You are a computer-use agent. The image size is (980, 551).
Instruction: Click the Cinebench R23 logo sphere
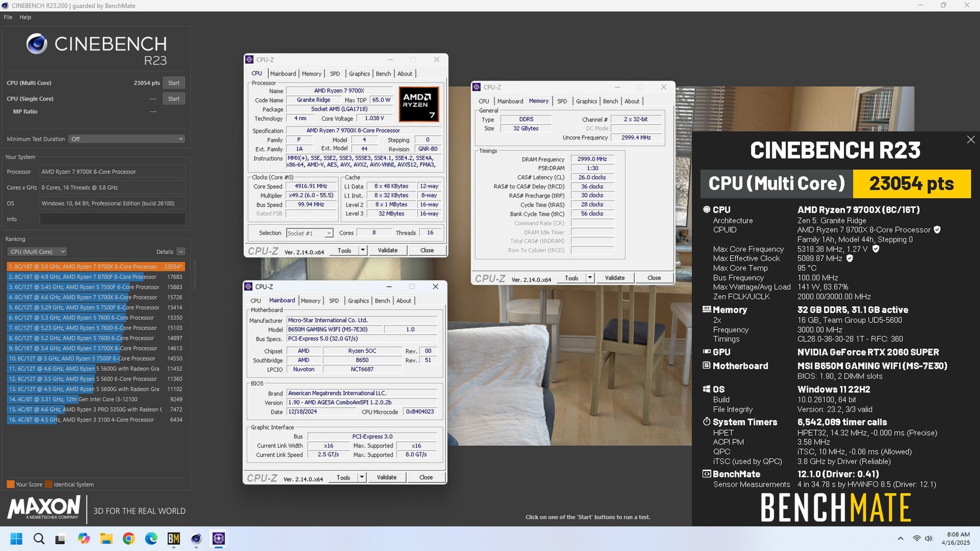pyautogui.click(x=37, y=44)
